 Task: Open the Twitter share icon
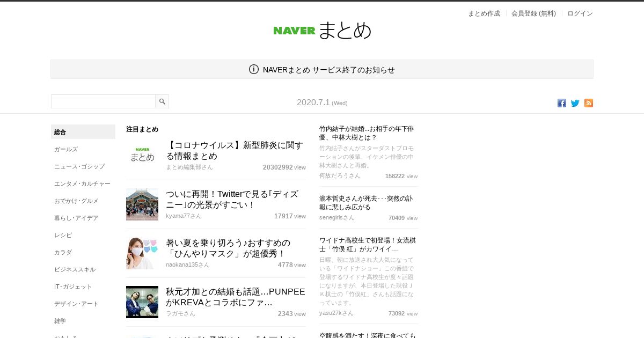(x=575, y=103)
